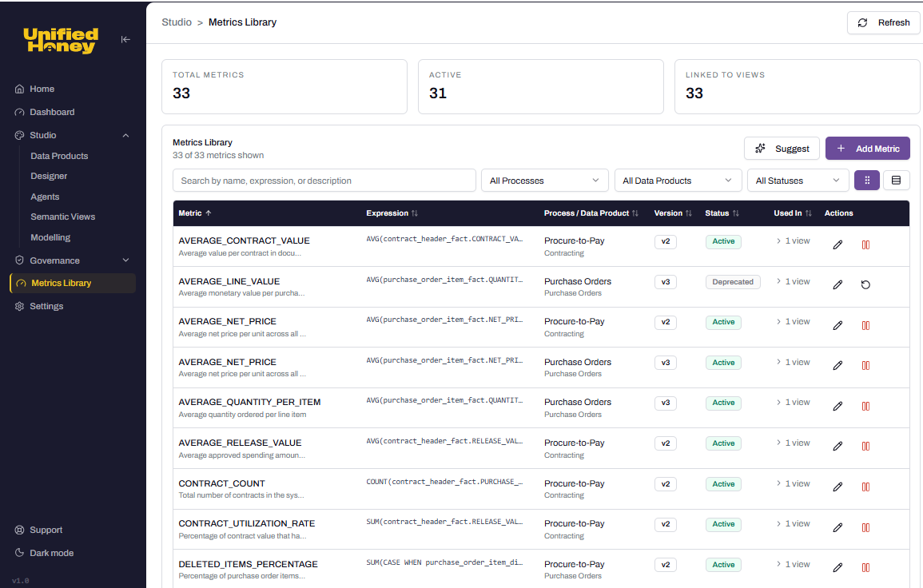Open the All Data Products filter
The height and width of the screenshot is (588, 923).
coord(678,180)
